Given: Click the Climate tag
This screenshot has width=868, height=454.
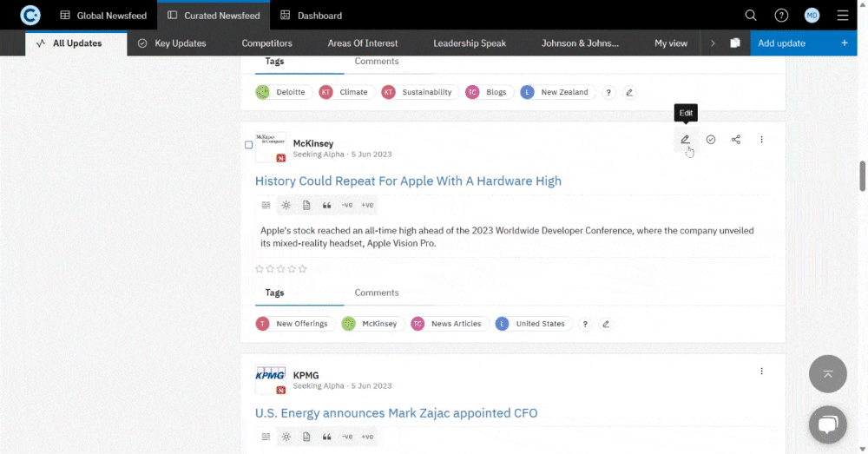Looking at the screenshot, I should coord(345,93).
